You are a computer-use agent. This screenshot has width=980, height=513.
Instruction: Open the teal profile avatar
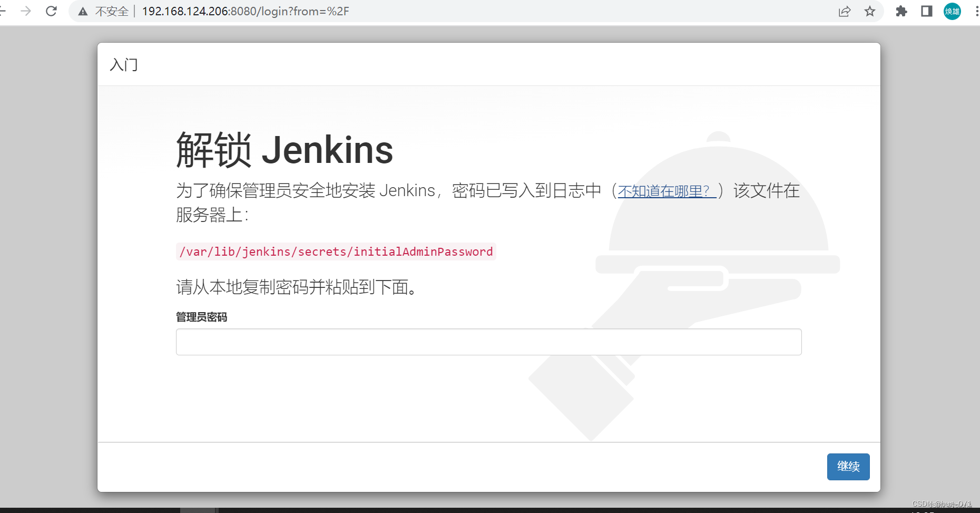click(x=952, y=11)
